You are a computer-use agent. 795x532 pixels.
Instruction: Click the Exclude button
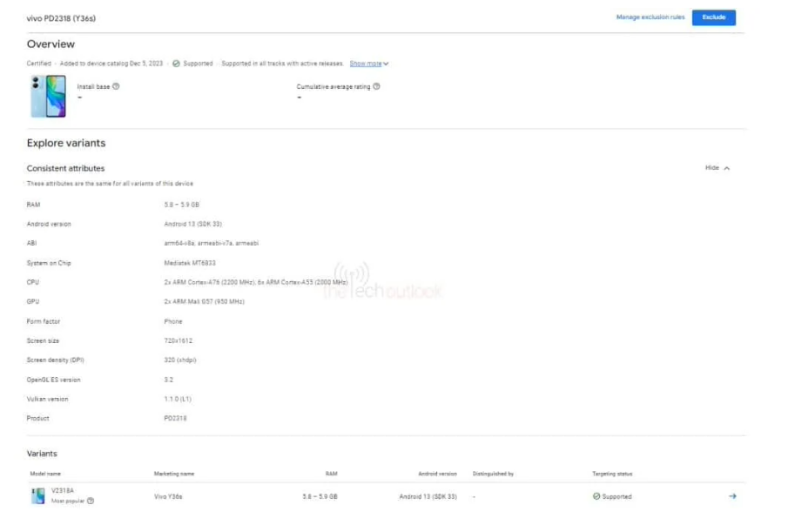(x=714, y=17)
